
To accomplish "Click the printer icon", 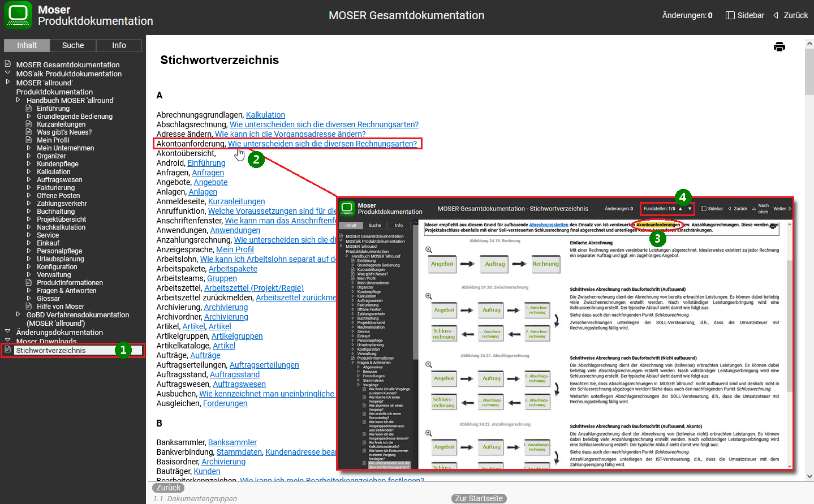I will [x=779, y=47].
